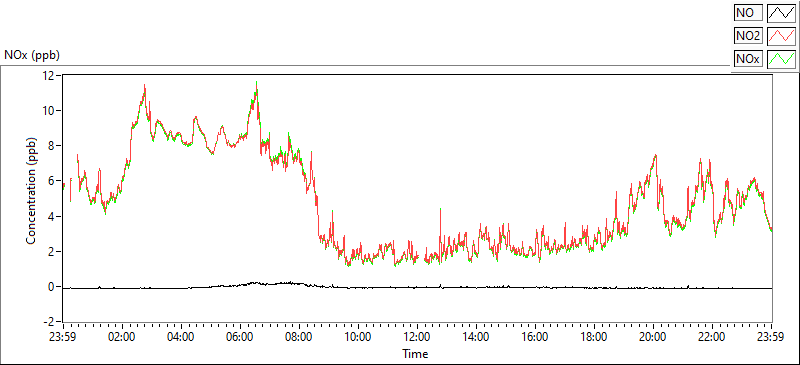This screenshot has width=800, height=365.
Task: Click the 18:00 time axis label
Action: 594,337
